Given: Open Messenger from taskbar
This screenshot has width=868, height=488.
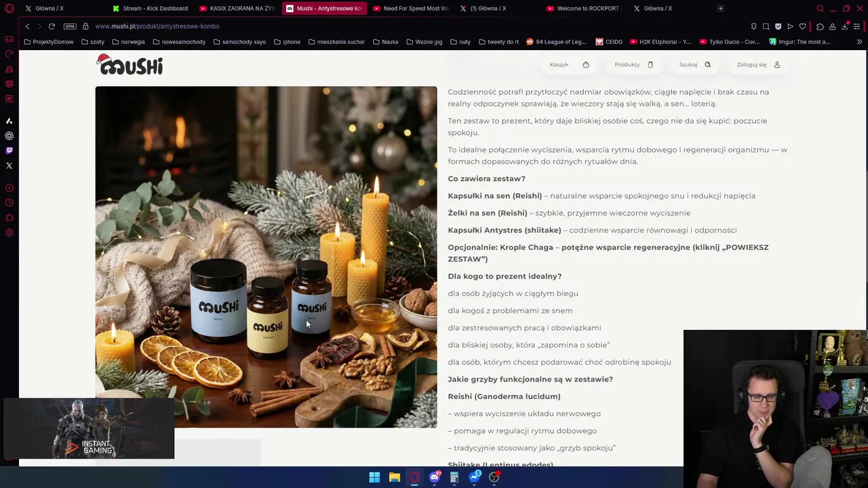Looking at the screenshot, I should pos(475,477).
